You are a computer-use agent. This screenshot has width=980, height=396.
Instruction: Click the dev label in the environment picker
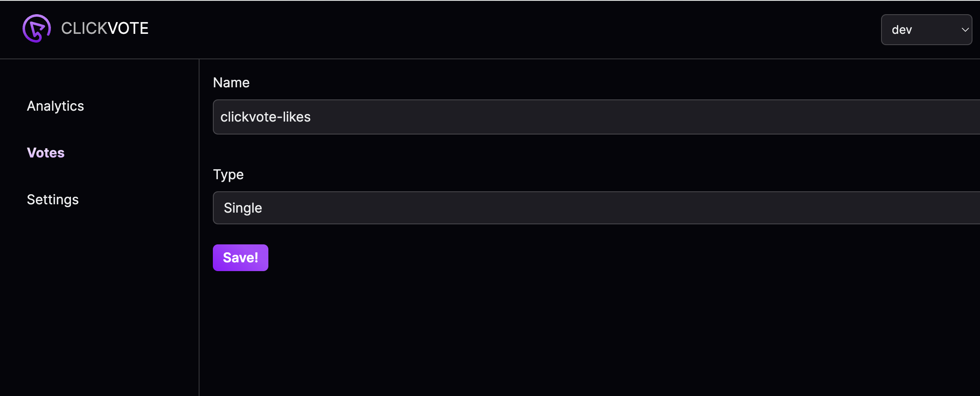click(x=902, y=29)
